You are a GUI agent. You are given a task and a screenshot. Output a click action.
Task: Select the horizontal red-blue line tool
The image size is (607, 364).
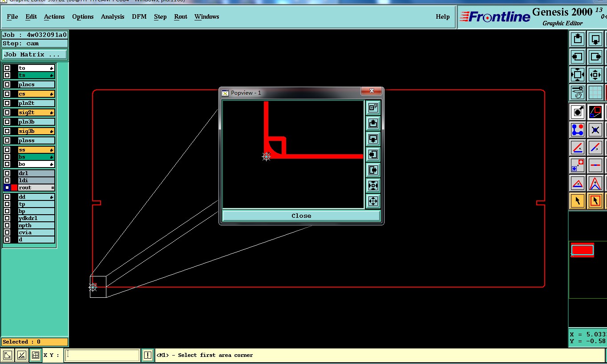tap(595, 165)
